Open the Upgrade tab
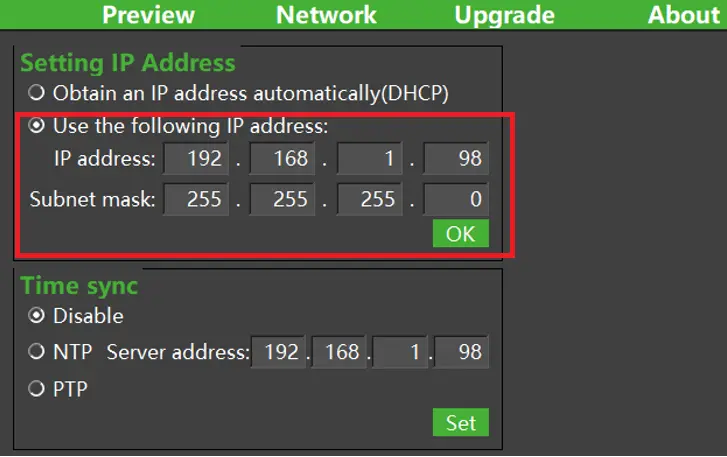The width and height of the screenshot is (727, 457). [504, 15]
